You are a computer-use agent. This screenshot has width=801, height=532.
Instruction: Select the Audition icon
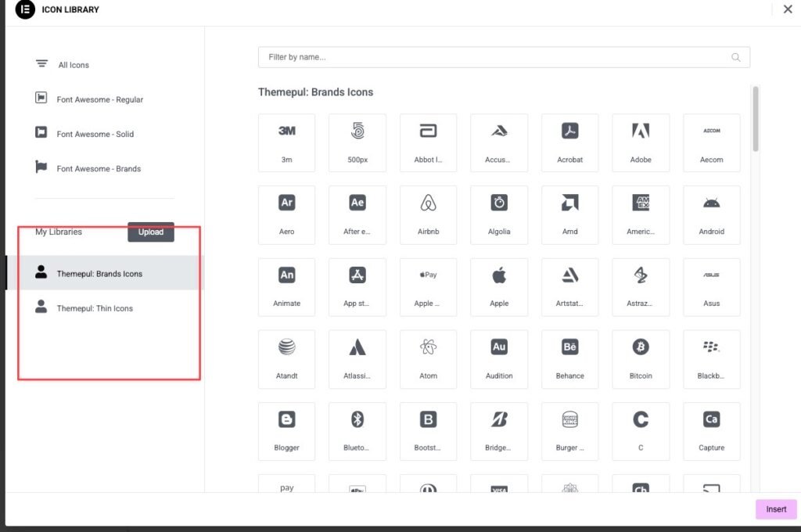click(499, 359)
